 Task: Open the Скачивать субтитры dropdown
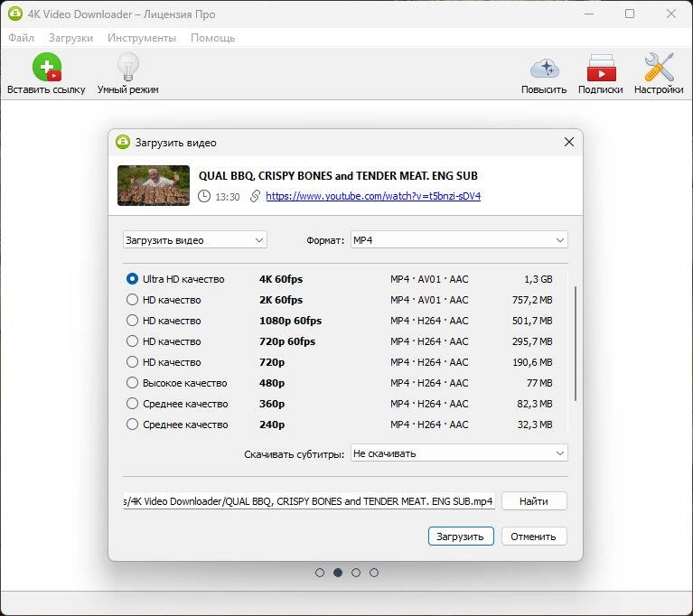(x=459, y=453)
